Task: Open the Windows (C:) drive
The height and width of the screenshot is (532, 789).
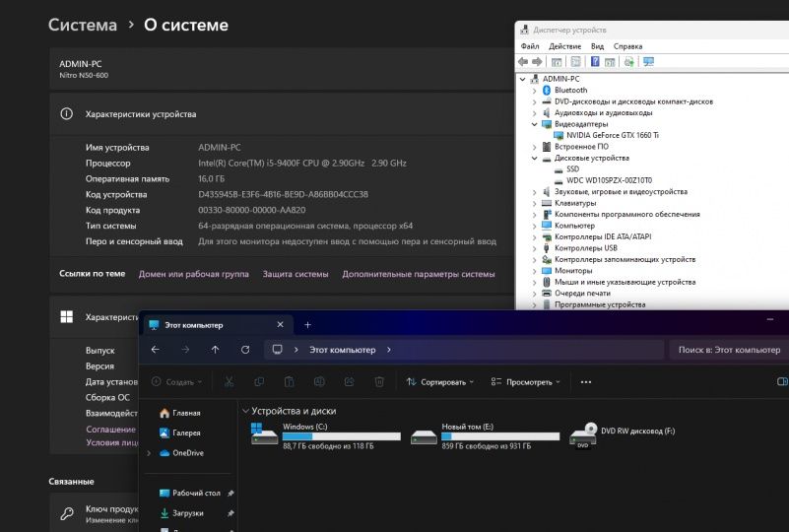Action: [x=326, y=435]
